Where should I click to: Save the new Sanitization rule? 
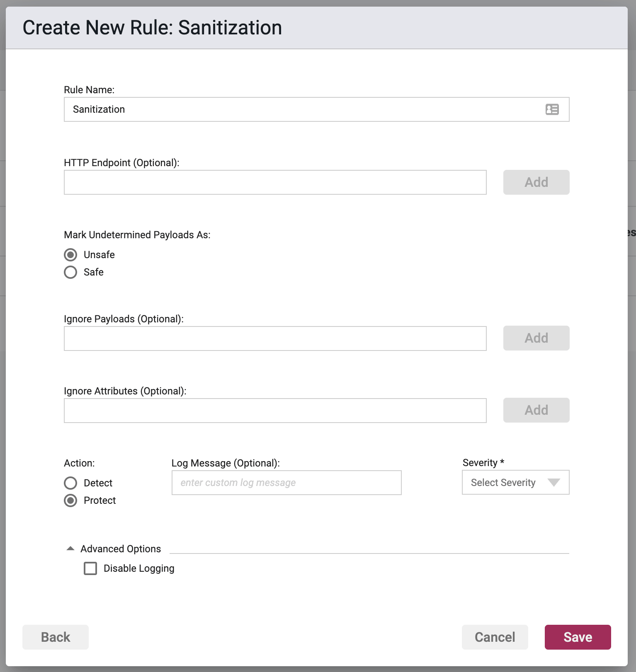click(x=578, y=637)
